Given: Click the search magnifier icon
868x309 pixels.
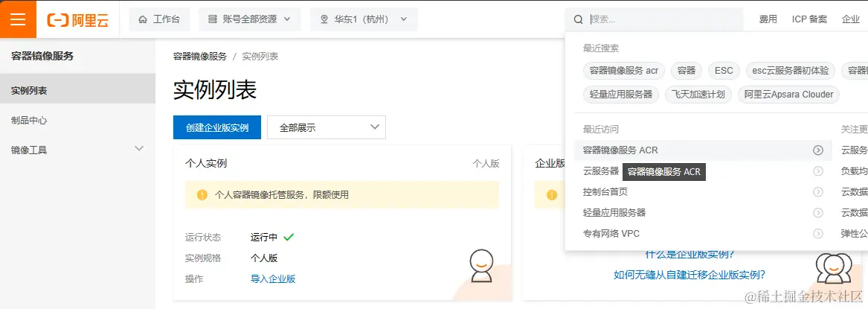Looking at the screenshot, I should [578, 19].
